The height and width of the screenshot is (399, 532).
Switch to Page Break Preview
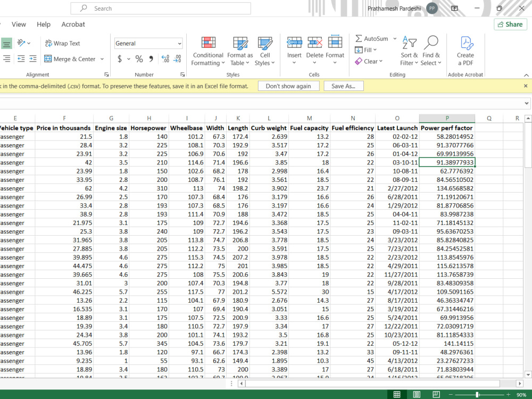point(436,394)
